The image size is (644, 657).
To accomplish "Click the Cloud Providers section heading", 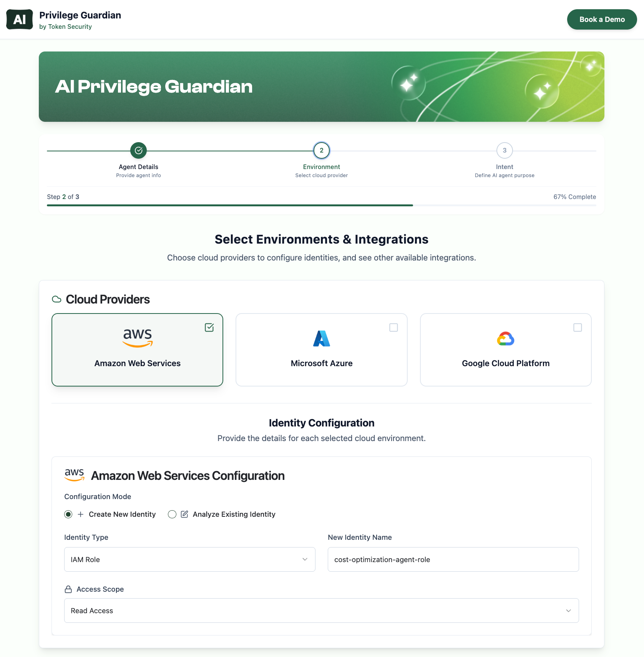I will tap(108, 299).
